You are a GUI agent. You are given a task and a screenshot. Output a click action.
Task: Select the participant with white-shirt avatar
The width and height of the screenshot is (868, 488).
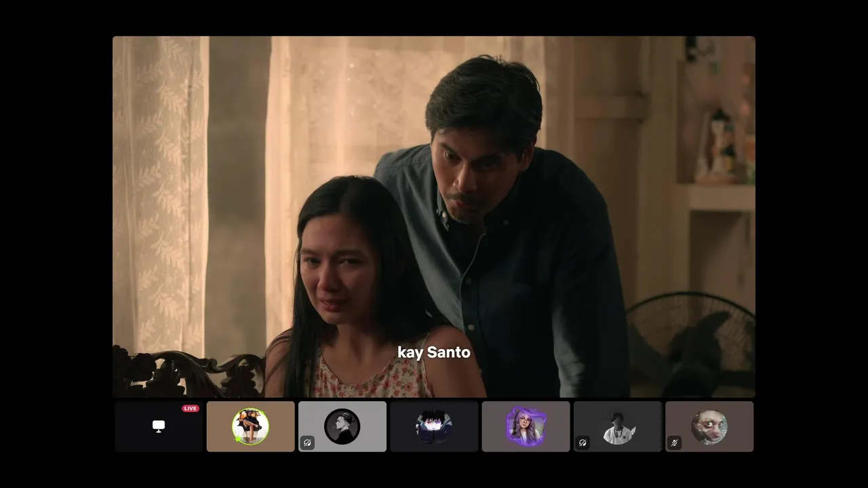618,426
